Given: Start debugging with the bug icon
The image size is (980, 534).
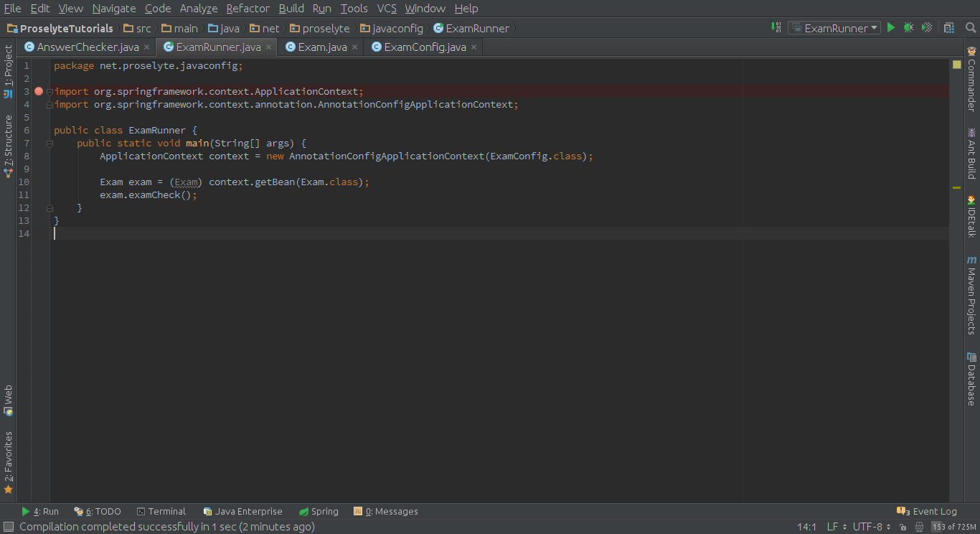Looking at the screenshot, I should pyautogui.click(x=908, y=27).
